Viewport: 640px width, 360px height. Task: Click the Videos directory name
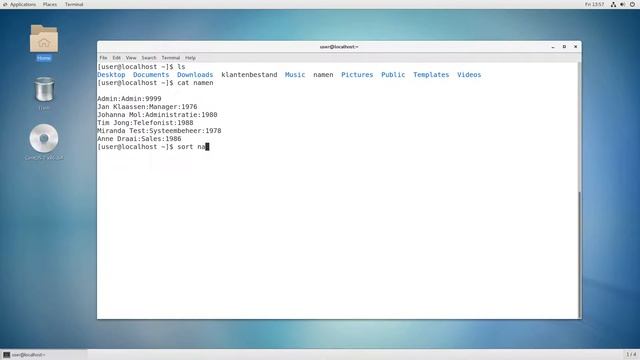(x=469, y=75)
